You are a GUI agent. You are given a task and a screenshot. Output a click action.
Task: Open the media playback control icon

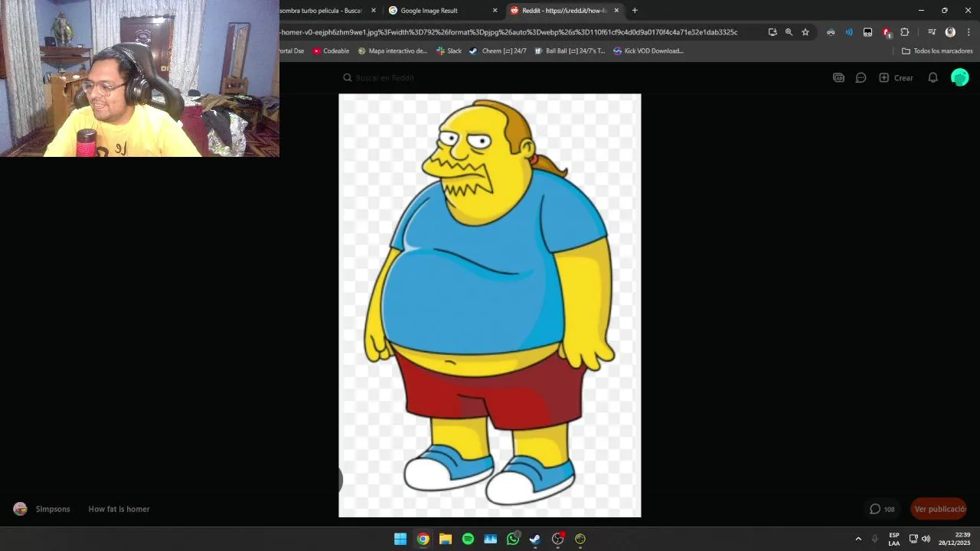(x=932, y=32)
